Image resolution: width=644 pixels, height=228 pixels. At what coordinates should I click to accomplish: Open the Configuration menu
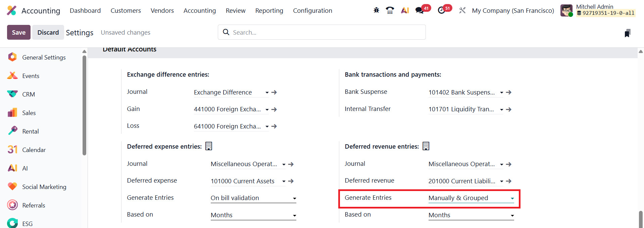point(312,11)
